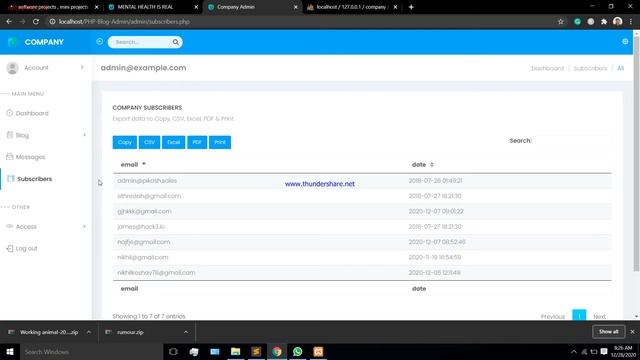This screenshot has height=360, width=640.
Task: Click the Previous pagination button
Action: tap(553, 316)
